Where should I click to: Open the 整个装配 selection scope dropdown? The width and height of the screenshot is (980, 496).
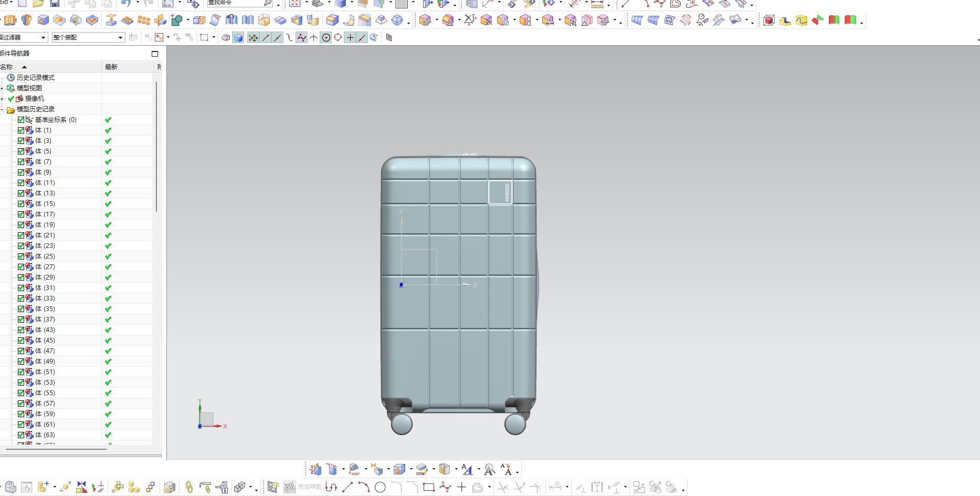pos(120,37)
